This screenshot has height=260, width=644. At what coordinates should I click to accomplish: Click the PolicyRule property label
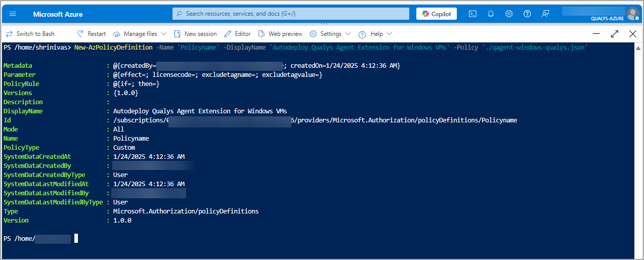tap(21, 84)
